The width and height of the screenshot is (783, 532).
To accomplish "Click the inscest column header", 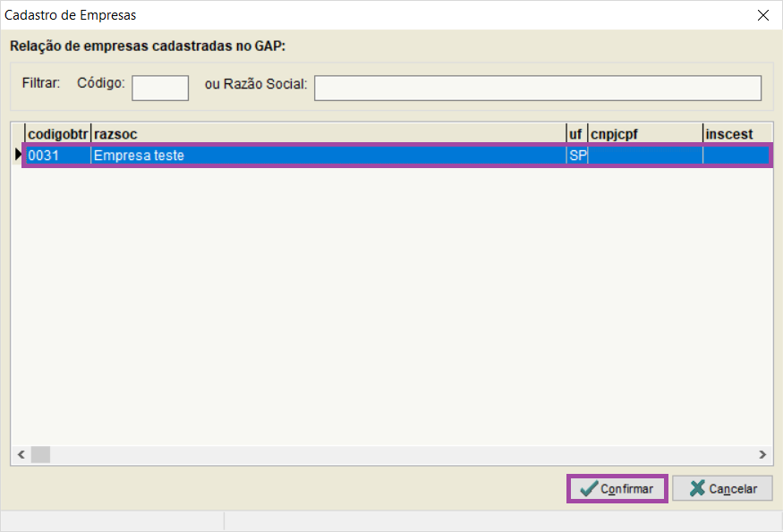I will (736, 133).
